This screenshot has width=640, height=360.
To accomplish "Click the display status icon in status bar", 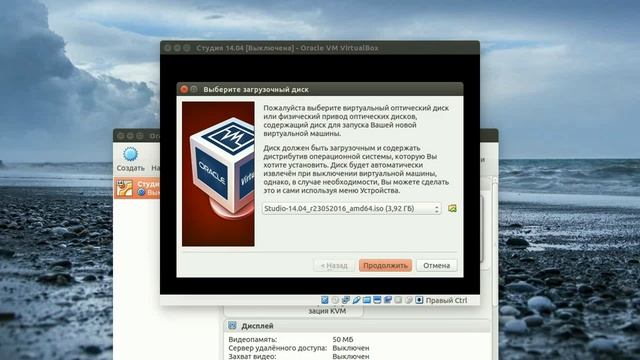I will coord(377,300).
